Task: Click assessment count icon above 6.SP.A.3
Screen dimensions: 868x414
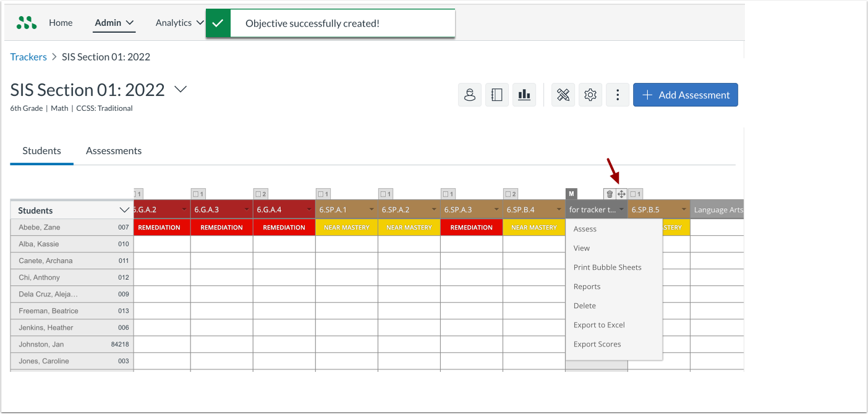Action: coord(448,194)
